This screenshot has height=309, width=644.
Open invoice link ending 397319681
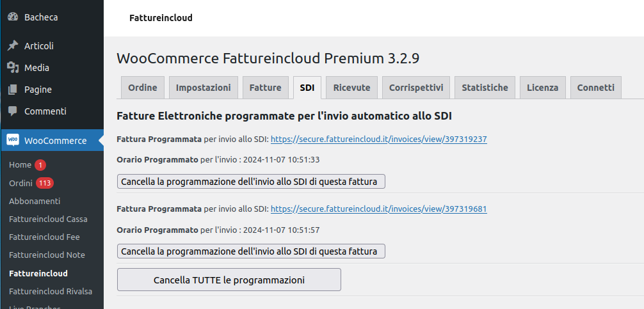pyautogui.click(x=379, y=209)
